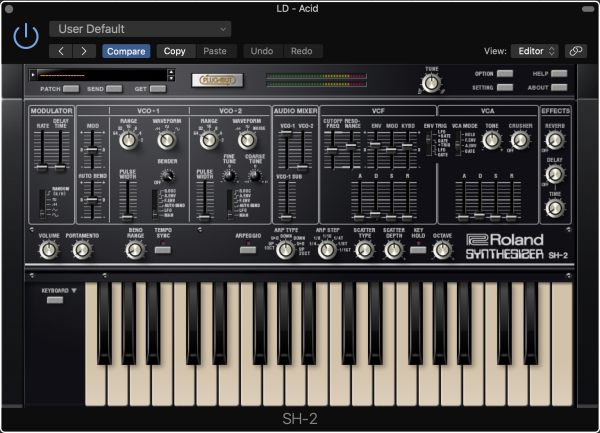Image resolution: width=600 pixels, height=433 pixels.
Task: Click the Reverb effects knob
Action: point(554,141)
